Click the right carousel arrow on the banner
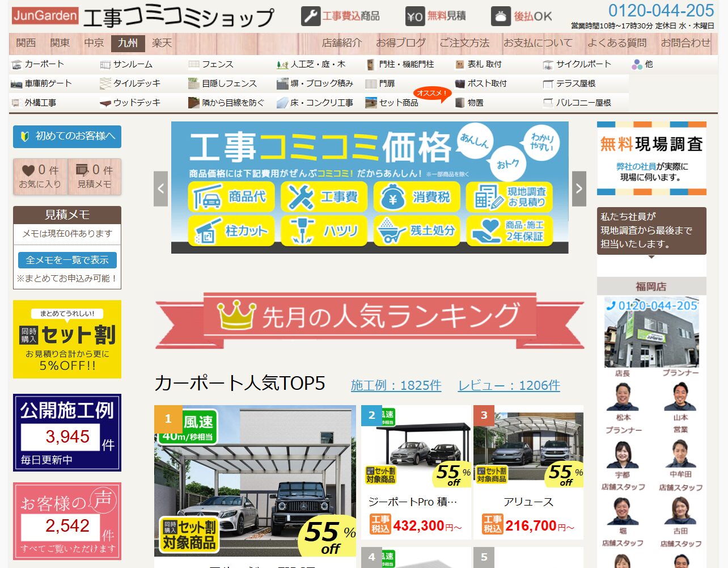The image size is (728, 568). point(578,188)
